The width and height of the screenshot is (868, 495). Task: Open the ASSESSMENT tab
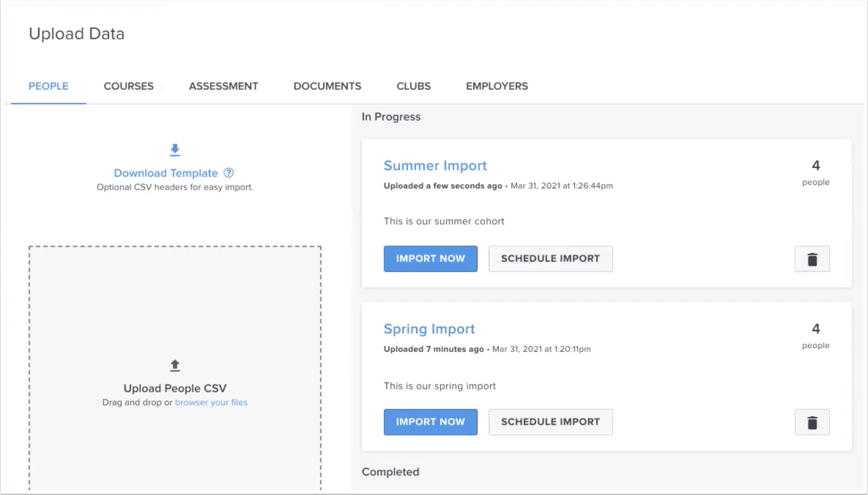tap(223, 86)
